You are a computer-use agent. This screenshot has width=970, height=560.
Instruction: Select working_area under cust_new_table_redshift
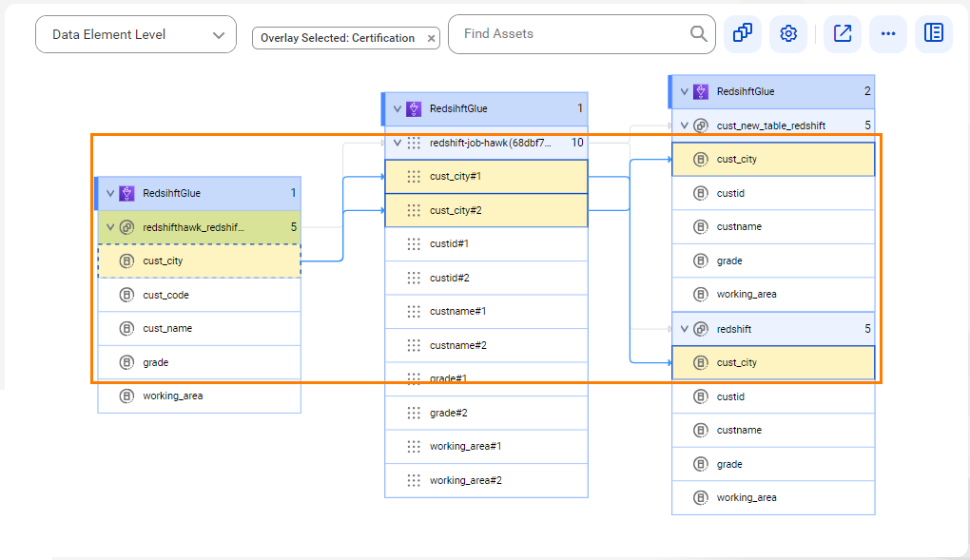[773, 294]
